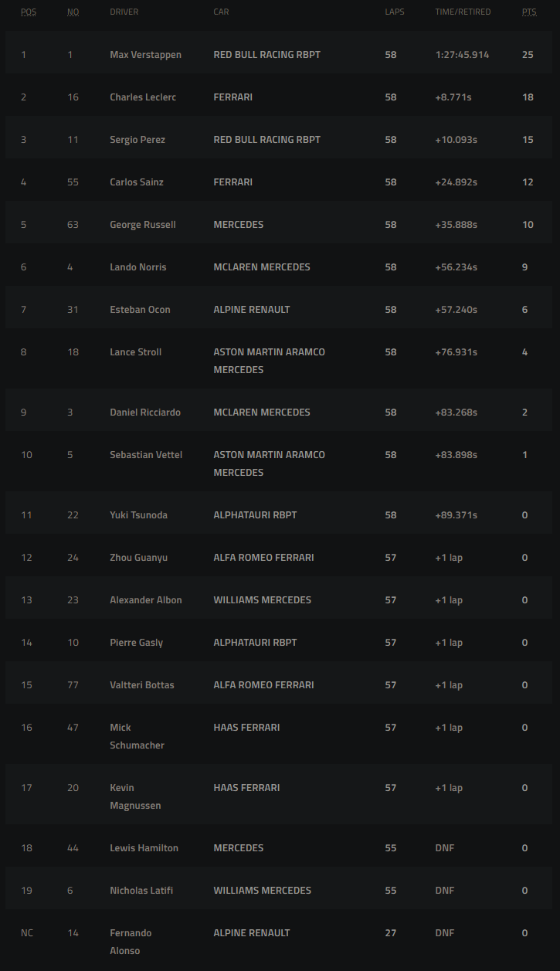Click ASTON MARTIN ARAMCO MERCEDES for Stroll
560x971 pixels.
[x=270, y=361]
